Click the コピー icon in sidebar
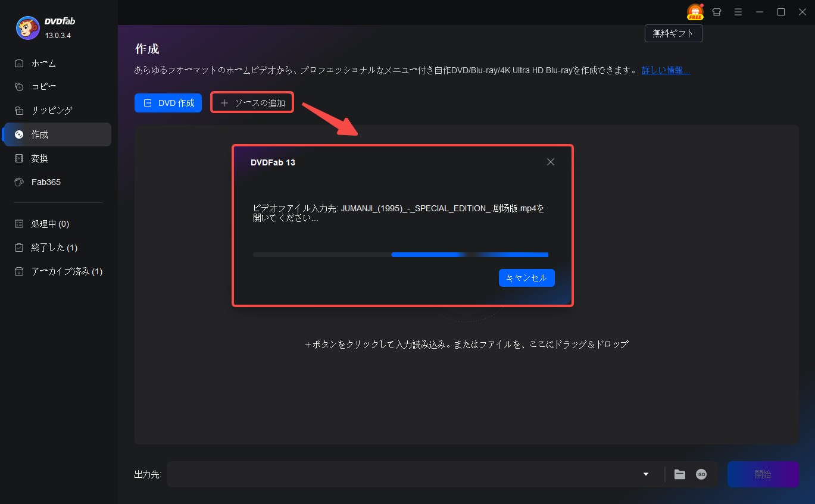This screenshot has height=504, width=815. point(20,87)
